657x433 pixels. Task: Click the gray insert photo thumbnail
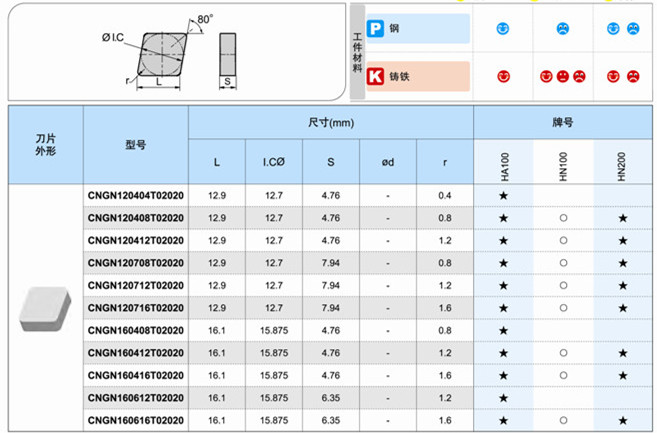[x=45, y=308]
